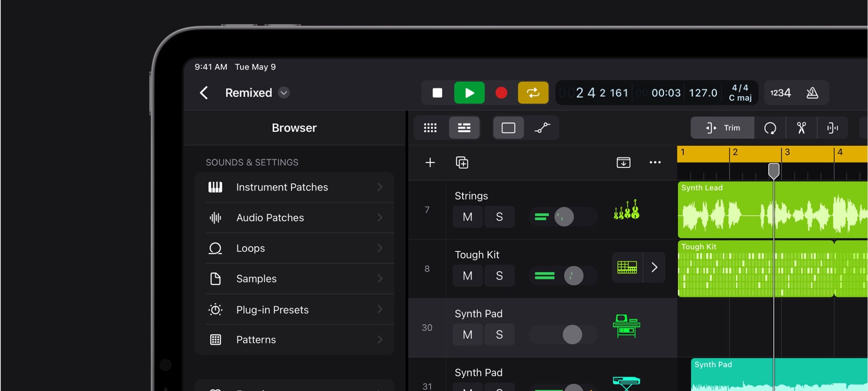The height and width of the screenshot is (391, 868).
Task: Click the Synth Pad track 30 keyboard icon
Action: pos(627,326)
